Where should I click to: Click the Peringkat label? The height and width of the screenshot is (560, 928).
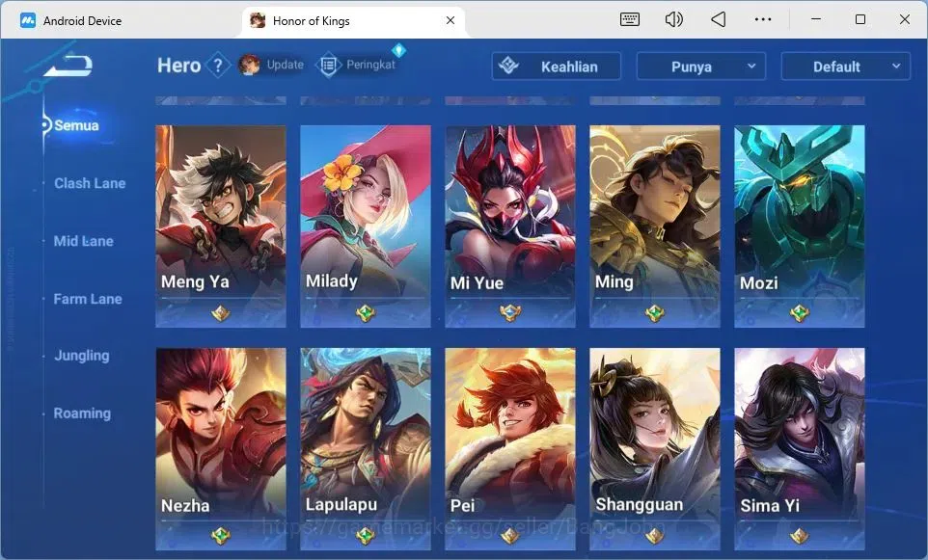[370, 65]
